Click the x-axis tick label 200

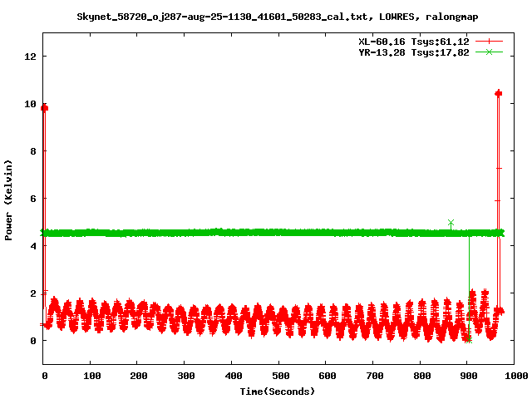pyautogui.click(x=139, y=376)
